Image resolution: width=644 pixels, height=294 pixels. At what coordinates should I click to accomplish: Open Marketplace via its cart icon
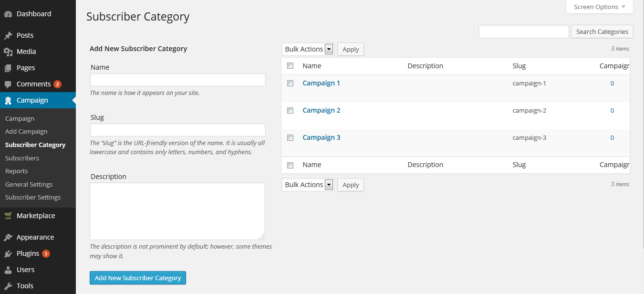(9, 215)
